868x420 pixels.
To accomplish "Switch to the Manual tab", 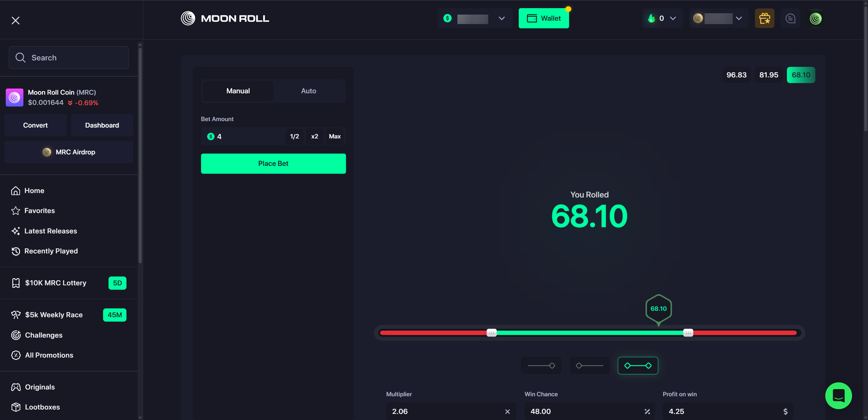I will (238, 91).
